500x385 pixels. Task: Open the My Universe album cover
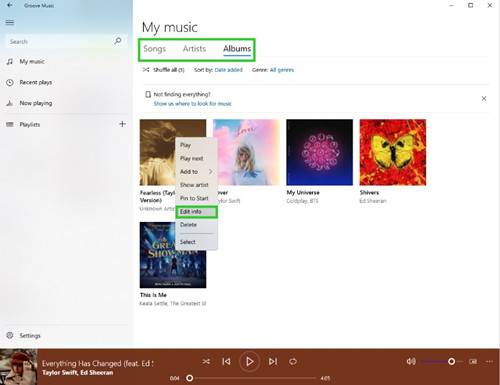pyautogui.click(x=319, y=152)
